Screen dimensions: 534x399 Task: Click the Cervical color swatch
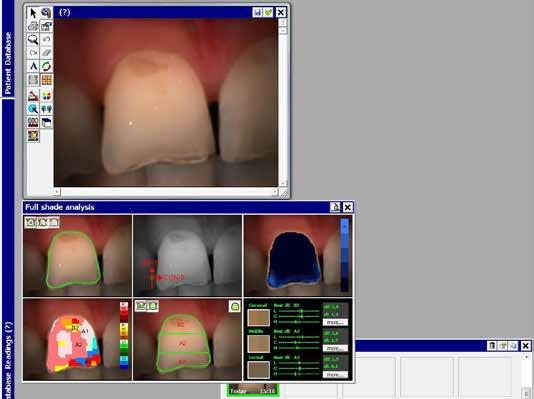(x=258, y=318)
